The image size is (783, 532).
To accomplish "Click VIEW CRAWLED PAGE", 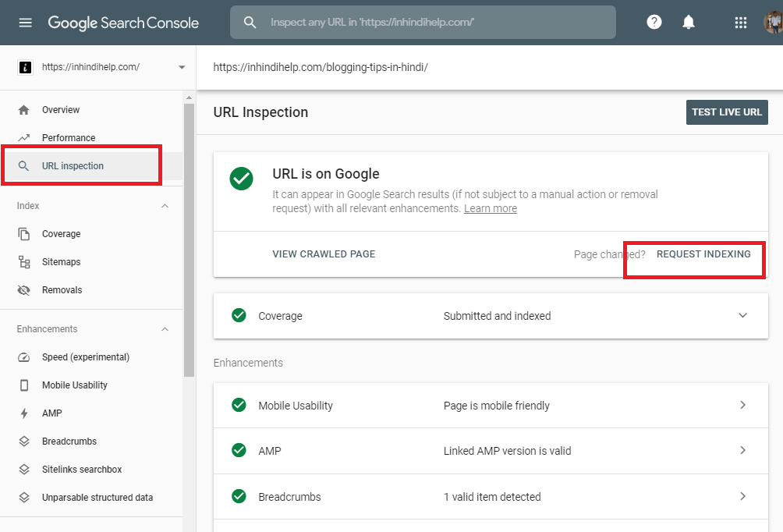I will click(324, 254).
